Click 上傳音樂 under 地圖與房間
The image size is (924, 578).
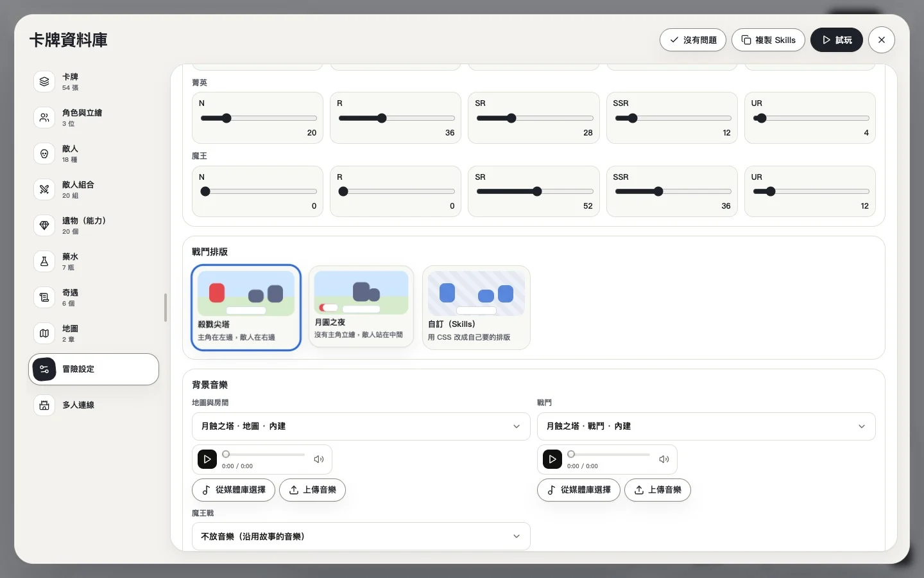click(x=312, y=490)
